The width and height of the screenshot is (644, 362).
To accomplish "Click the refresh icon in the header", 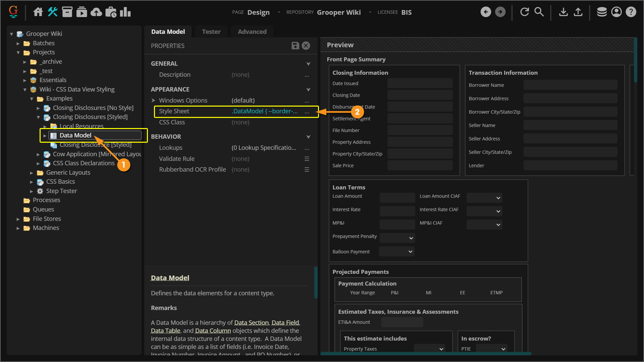I will pyautogui.click(x=524, y=12).
